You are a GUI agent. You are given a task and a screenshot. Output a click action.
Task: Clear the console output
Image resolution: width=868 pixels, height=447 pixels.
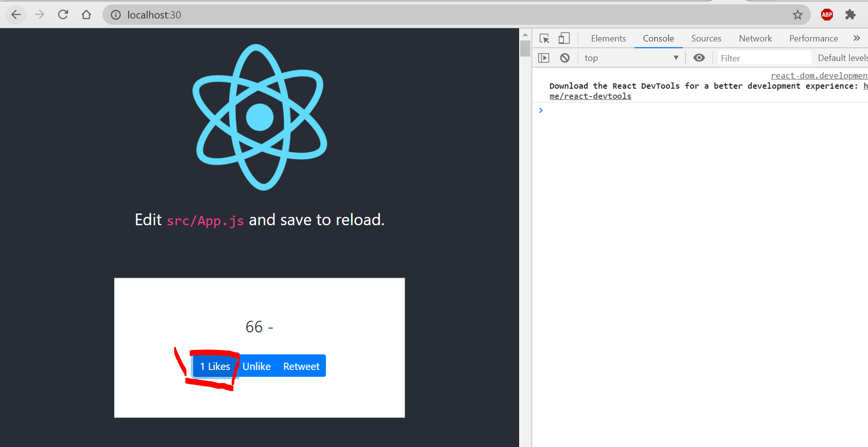[x=565, y=58]
